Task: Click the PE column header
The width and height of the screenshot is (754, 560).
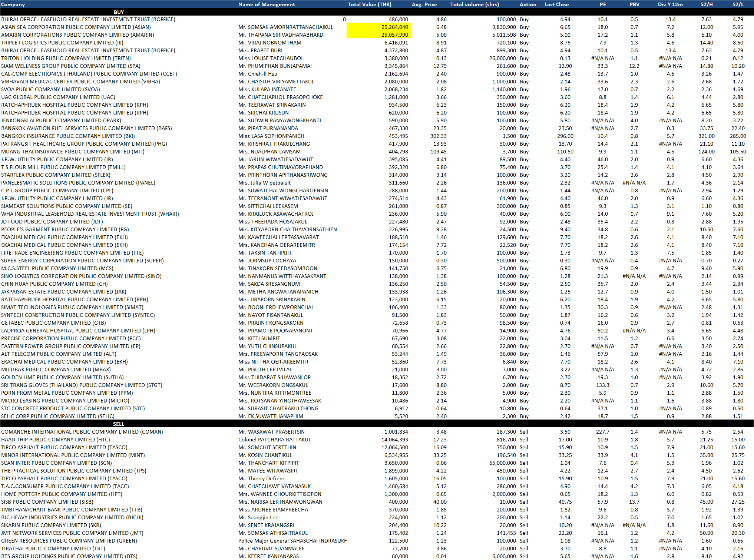Action: click(603, 4)
